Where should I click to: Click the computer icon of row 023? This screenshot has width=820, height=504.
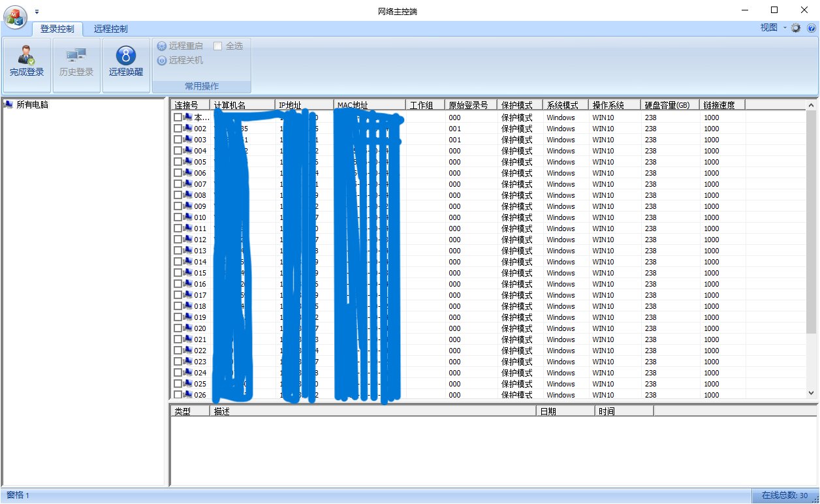(x=188, y=362)
